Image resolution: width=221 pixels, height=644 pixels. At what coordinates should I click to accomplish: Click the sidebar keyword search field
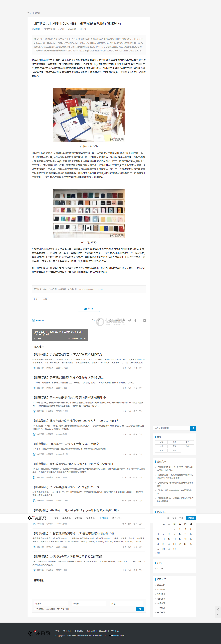point(172,428)
